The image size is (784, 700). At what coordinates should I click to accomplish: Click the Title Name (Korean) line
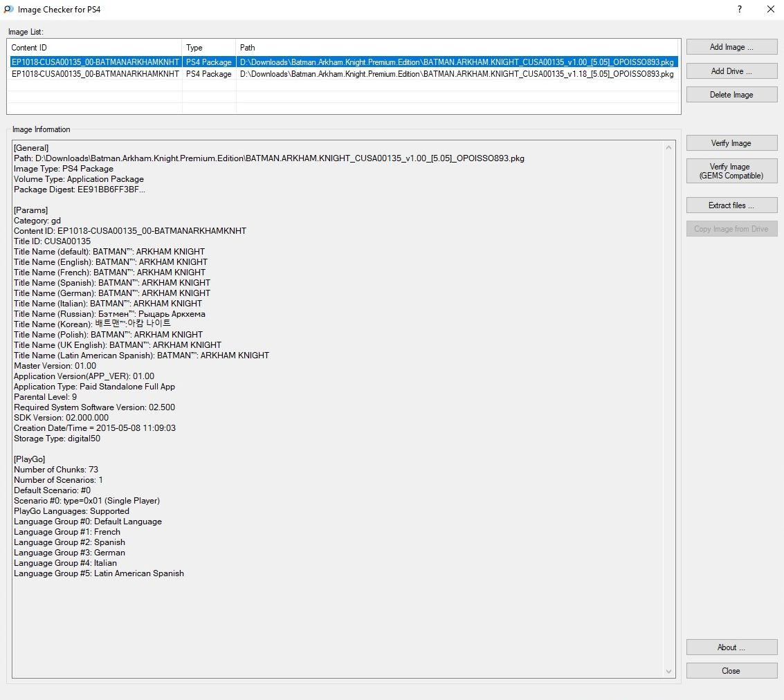93,324
